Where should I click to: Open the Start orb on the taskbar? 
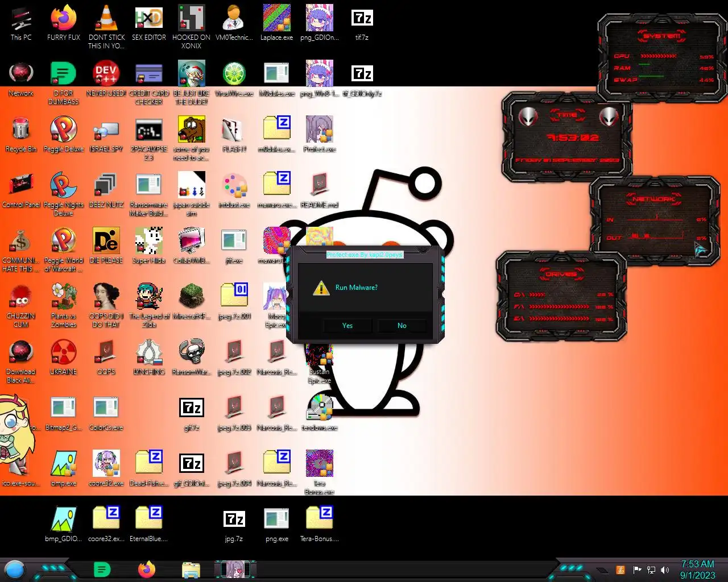tap(15, 569)
